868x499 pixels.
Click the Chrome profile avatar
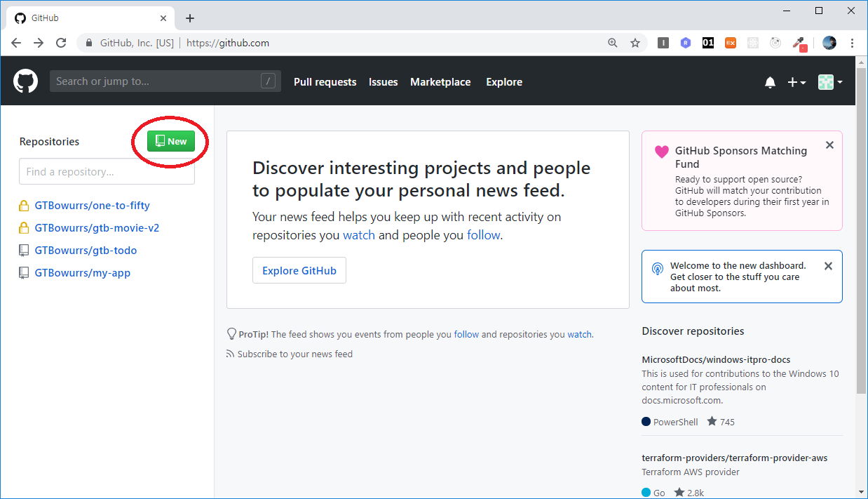[829, 43]
